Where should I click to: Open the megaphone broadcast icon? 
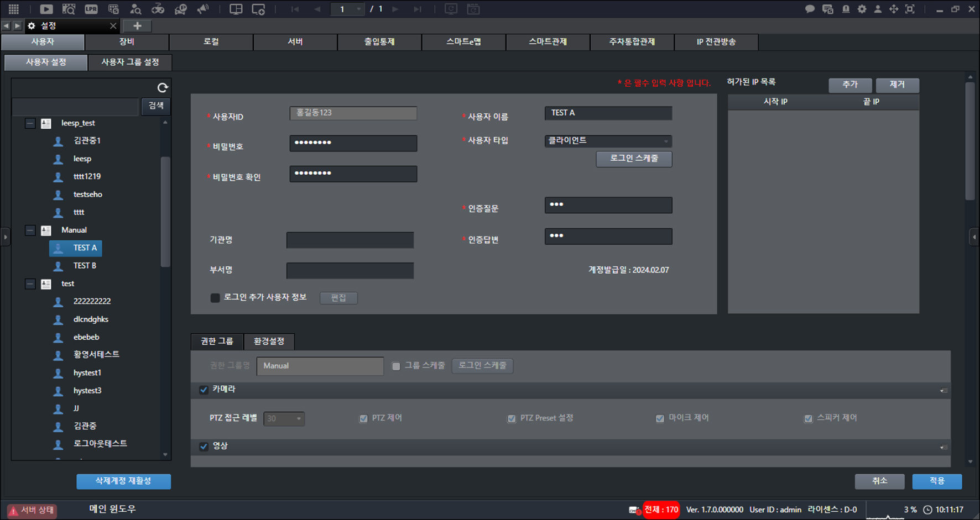click(203, 9)
